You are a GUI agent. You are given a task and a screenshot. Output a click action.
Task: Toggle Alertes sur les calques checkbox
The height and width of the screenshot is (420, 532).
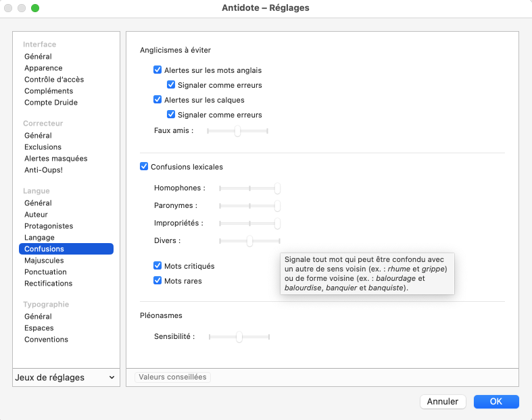(x=158, y=100)
